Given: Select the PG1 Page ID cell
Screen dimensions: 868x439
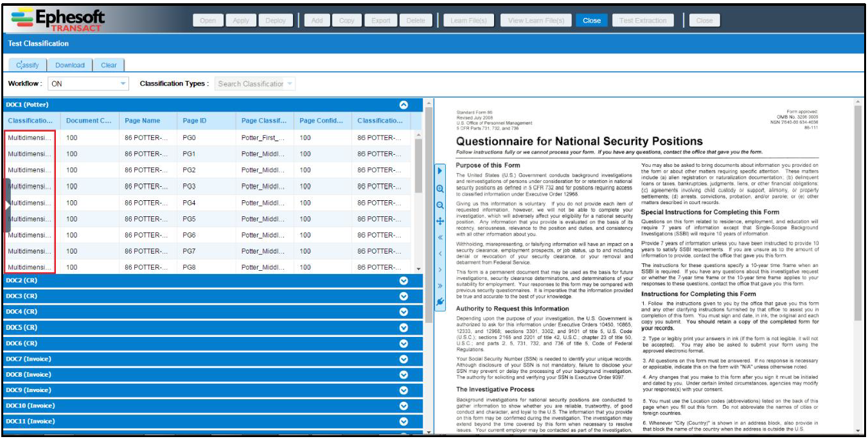Looking at the screenshot, I should point(206,154).
